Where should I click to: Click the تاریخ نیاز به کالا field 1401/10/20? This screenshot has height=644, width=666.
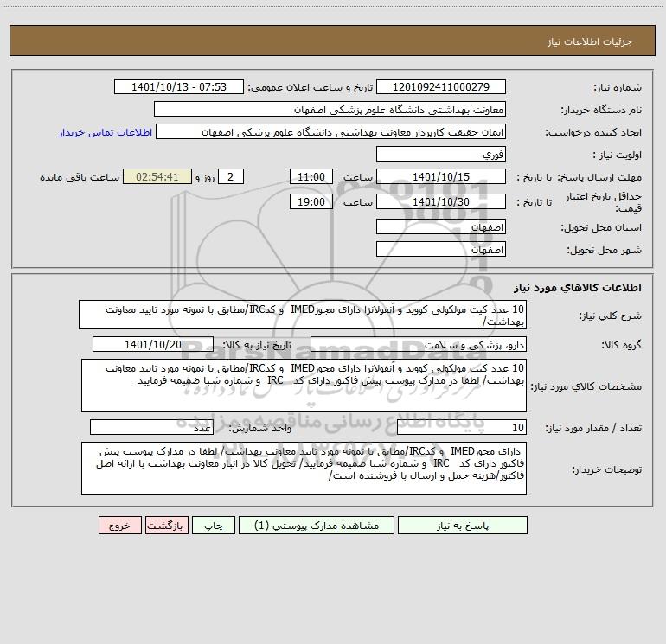(153, 344)
